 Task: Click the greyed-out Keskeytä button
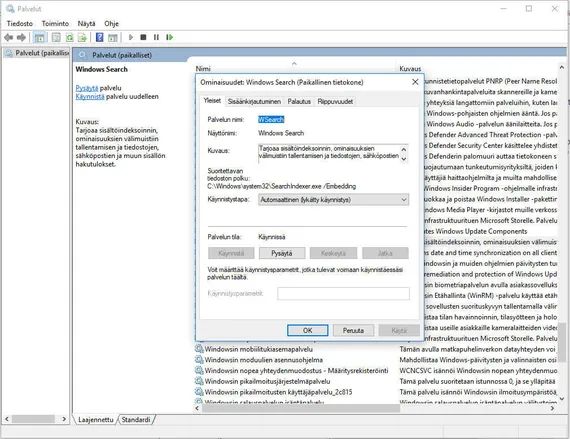pos(333,253)
